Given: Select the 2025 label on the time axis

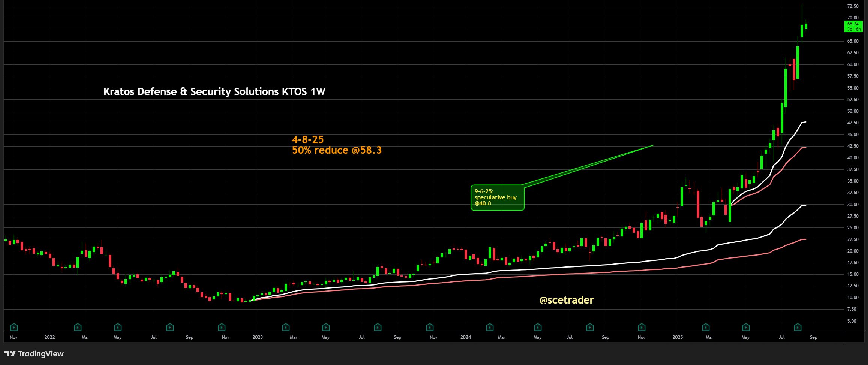Looking at the screenshot, I should [678, 337].
